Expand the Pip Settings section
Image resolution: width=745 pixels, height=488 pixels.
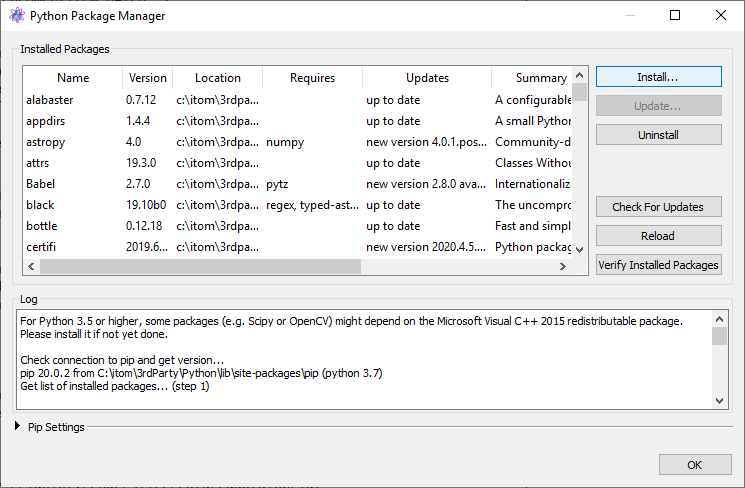tap(18, 426)
